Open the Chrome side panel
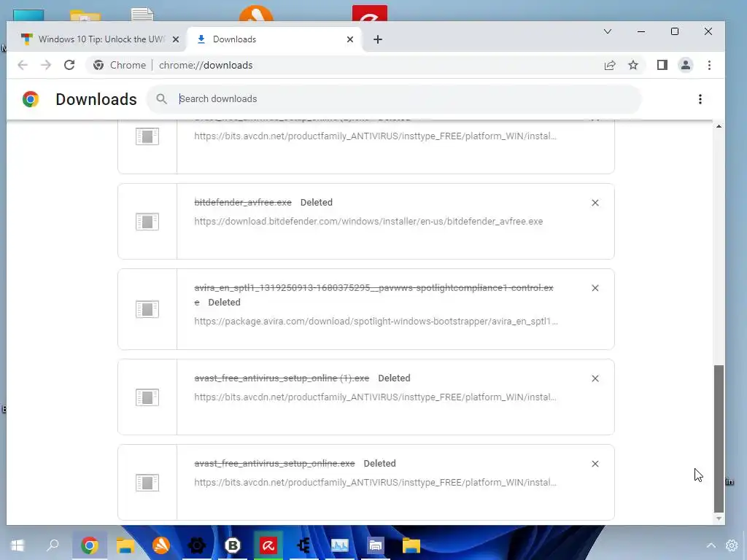 [x=662, y=65]
